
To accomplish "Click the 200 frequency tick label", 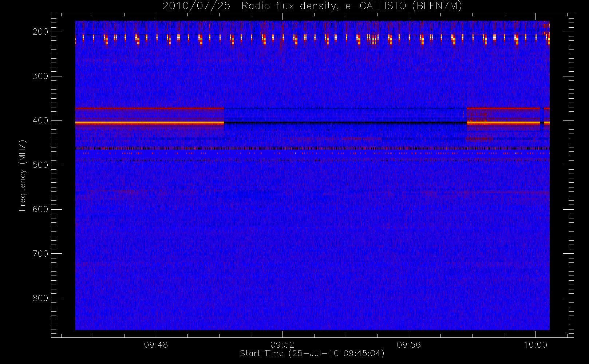I will click(x=40, y=32).
